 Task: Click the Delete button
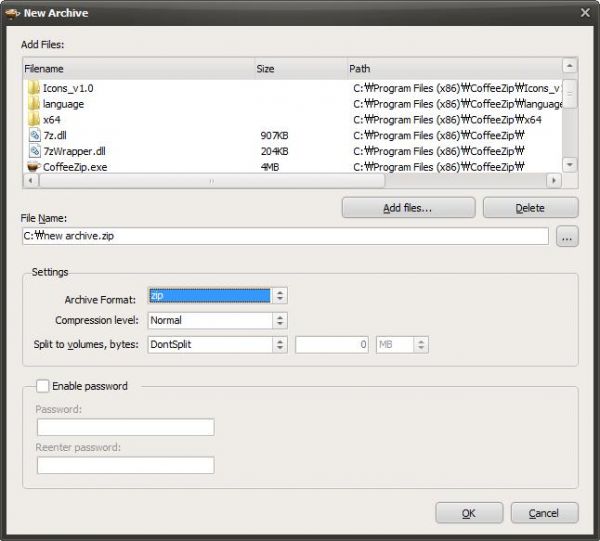530,208
